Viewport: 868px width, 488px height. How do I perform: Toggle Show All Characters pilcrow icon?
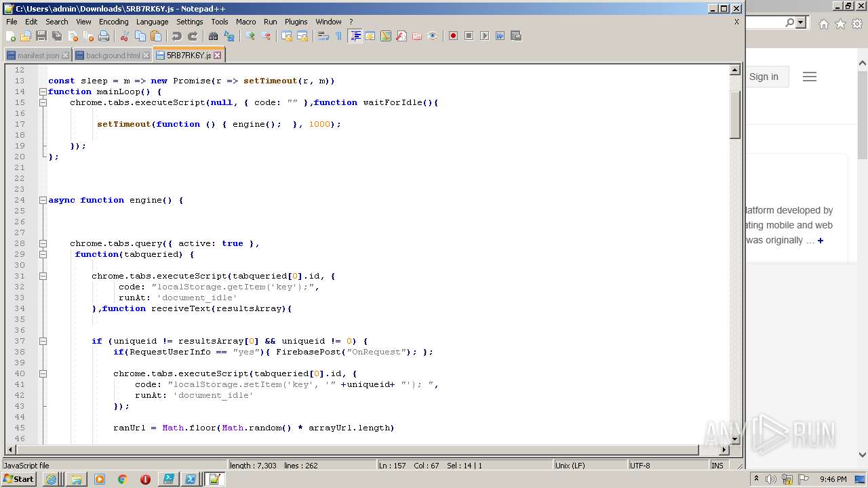tap(339, 36)
